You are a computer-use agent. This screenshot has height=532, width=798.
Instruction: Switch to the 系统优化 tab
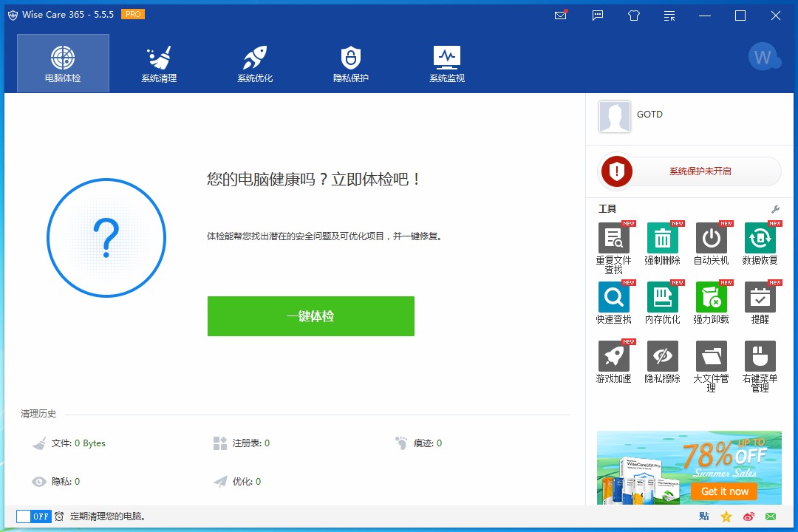point(255,63)
